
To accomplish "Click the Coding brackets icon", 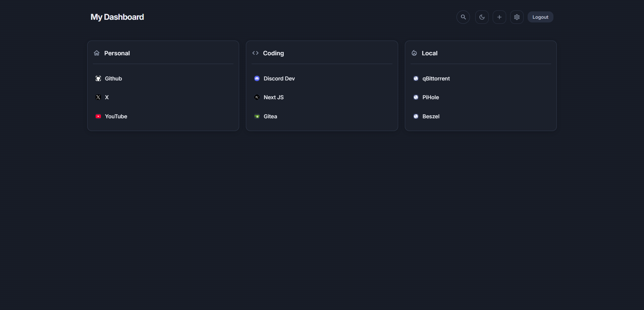I will pos(255,53).
